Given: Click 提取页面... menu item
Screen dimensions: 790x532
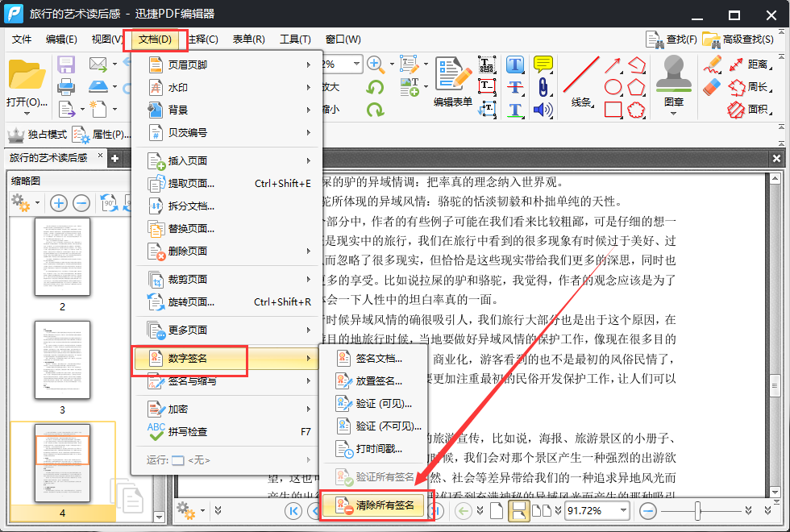Looking at the screenshot, I should [x=227, y=184].
